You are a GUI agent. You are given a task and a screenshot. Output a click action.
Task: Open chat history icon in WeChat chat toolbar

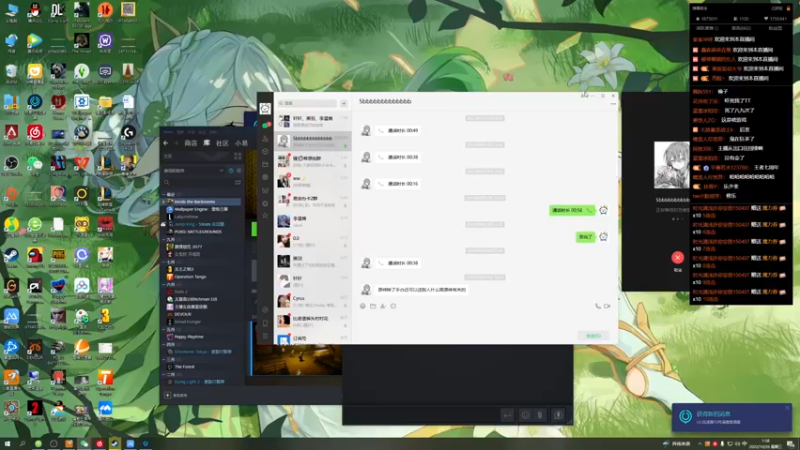(393, 306)
